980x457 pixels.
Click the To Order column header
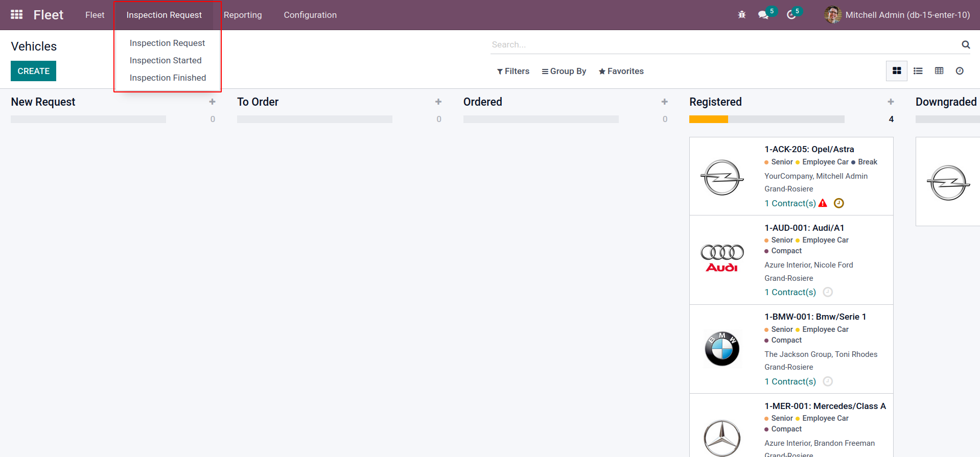coord(258,102)
